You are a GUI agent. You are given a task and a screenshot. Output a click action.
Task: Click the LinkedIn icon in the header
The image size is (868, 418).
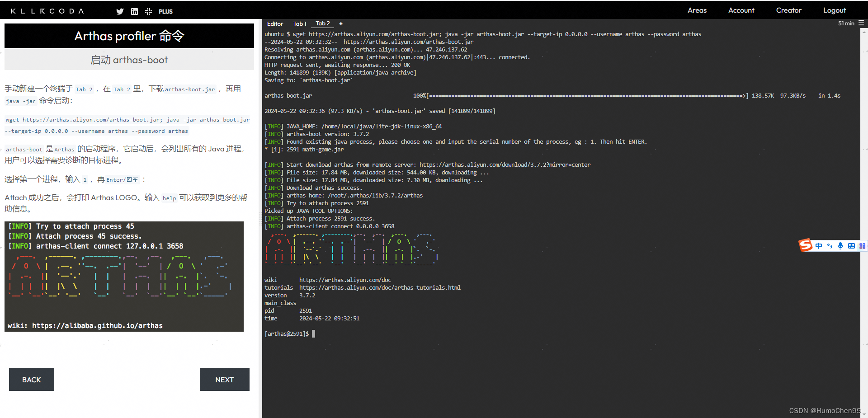pos(134,11)
